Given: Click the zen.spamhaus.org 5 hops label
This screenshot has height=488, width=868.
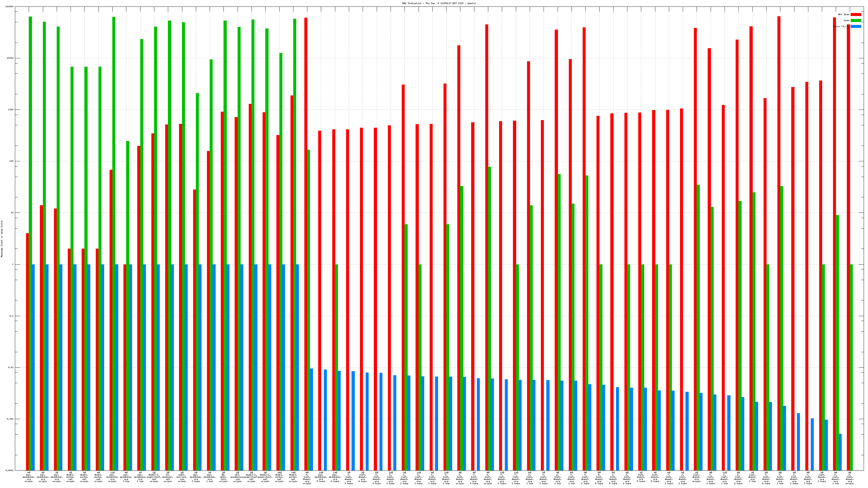Looking at the screenshot, I should (321, 477).
